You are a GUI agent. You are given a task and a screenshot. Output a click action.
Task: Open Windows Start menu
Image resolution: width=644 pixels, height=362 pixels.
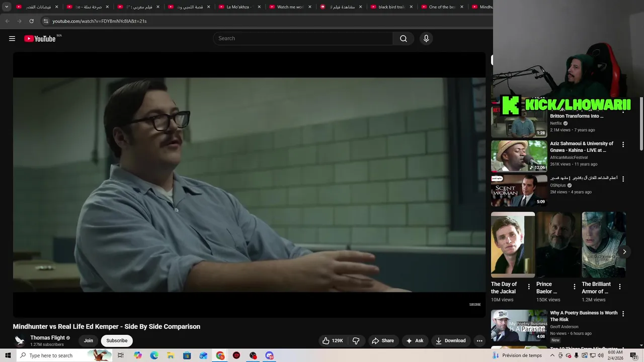click(8, 355)
